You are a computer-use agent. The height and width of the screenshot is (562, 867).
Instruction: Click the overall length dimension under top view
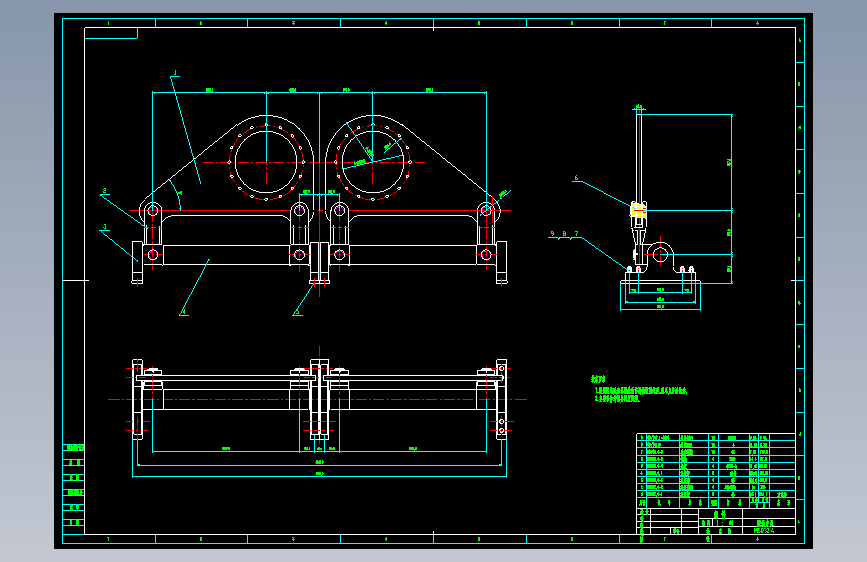[320, 474]
